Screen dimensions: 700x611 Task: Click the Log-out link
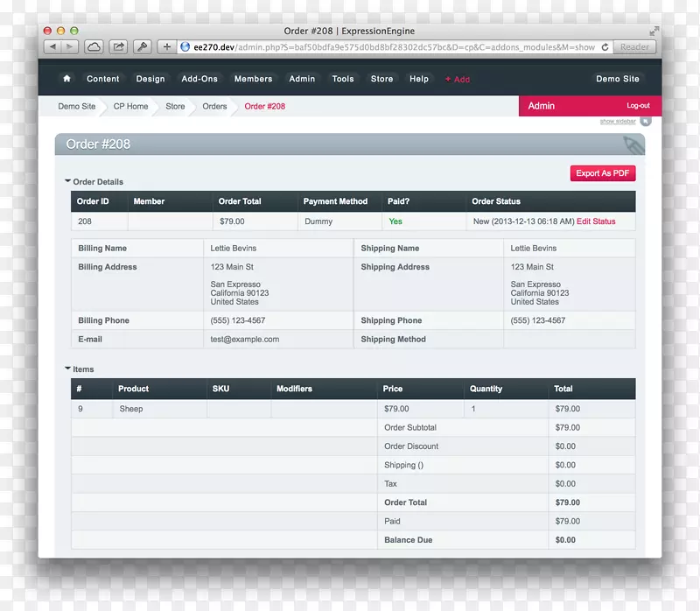tap(638, 106)
